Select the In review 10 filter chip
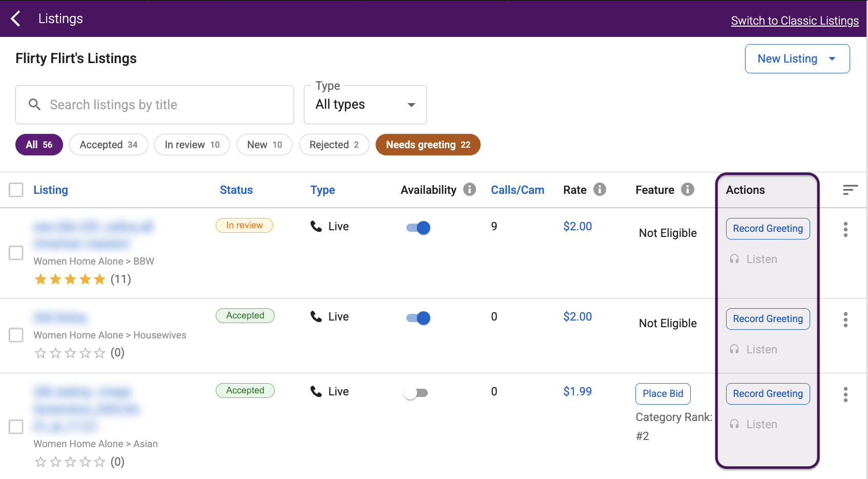Viewport: 868px width, 479px height. pos(192,145)
